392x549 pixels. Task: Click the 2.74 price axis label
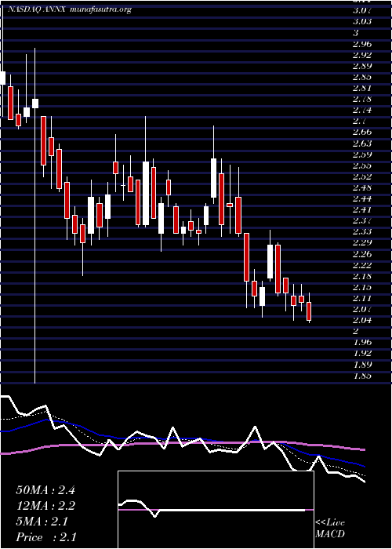click(x=363, y=111)
